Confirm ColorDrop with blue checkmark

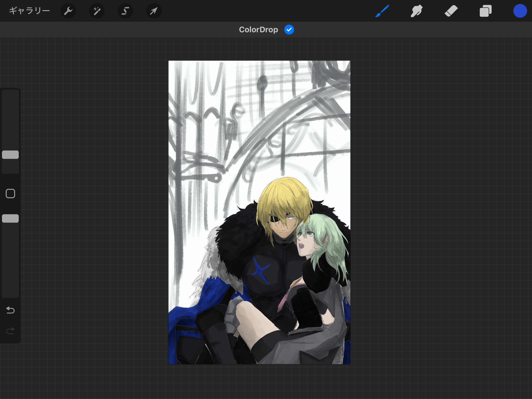coord(289,30)
